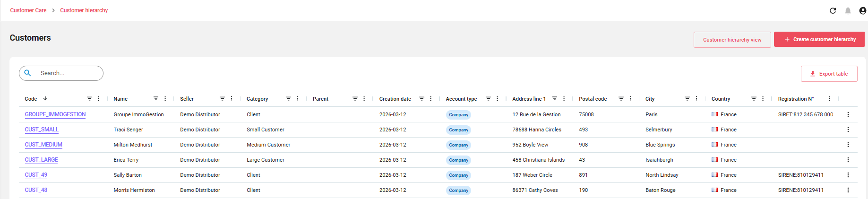Open Name column options menu
This screenshot has width=868, height=199.
click(165, 98)
